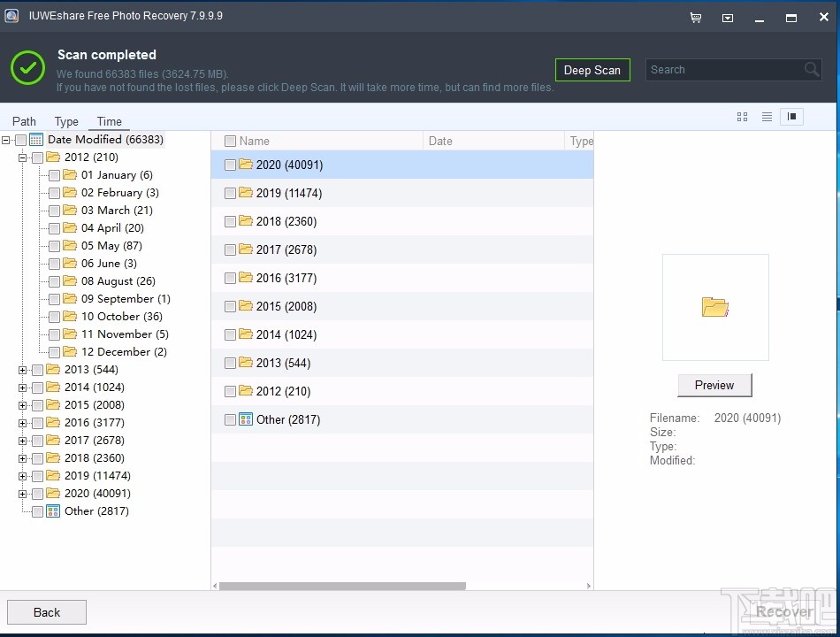Expand the 2016 tree node

click(x=22, y=423)
